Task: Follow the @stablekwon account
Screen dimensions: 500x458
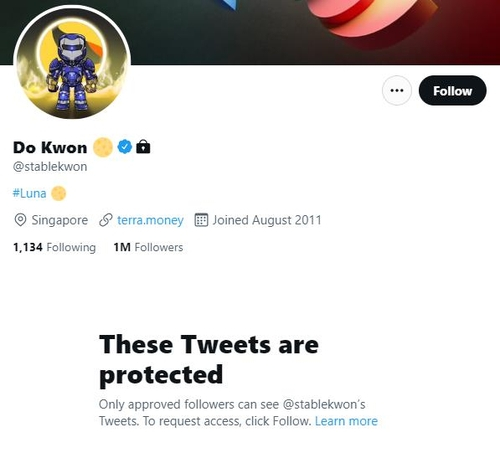Action: [452, 90]
